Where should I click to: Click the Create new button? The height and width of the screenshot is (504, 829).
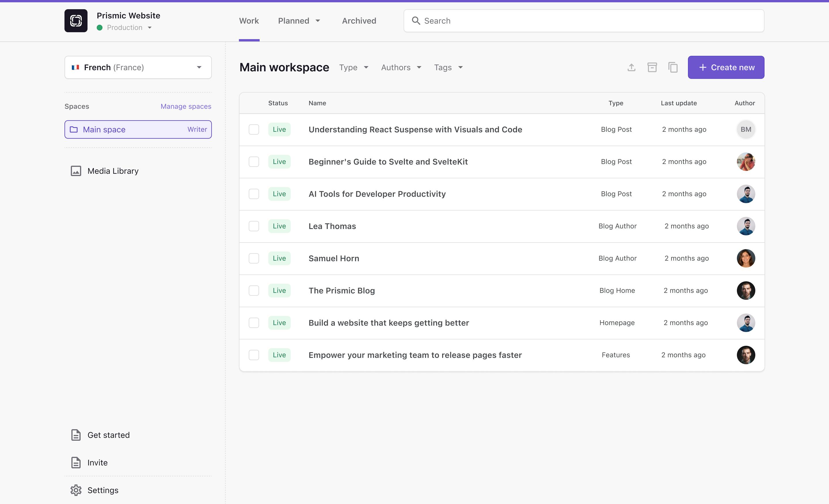726,67
